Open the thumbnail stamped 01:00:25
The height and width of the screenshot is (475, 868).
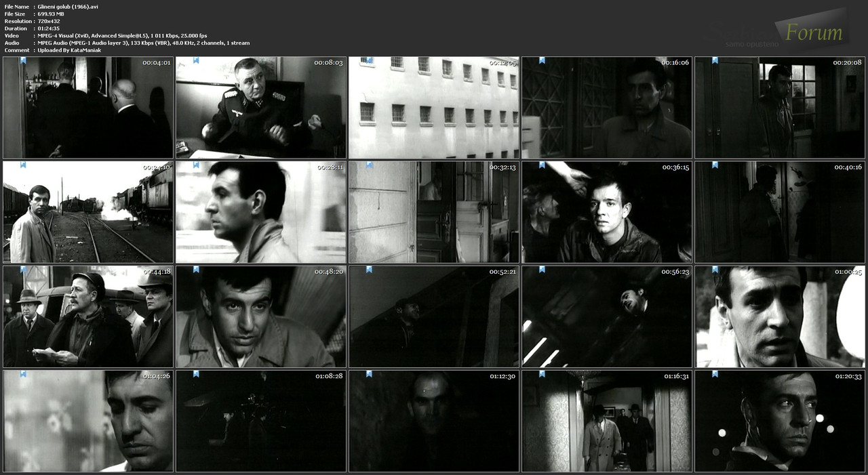pos(780,316)
